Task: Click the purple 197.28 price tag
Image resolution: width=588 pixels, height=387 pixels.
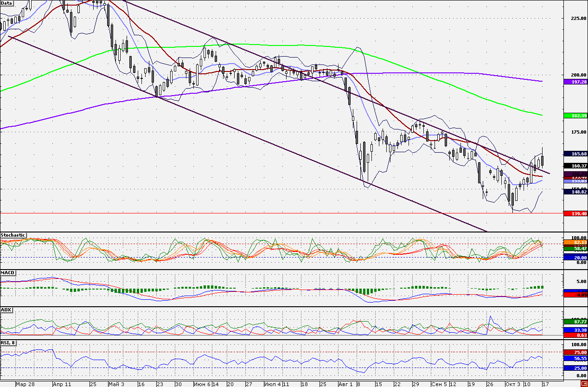Action: 575,82
